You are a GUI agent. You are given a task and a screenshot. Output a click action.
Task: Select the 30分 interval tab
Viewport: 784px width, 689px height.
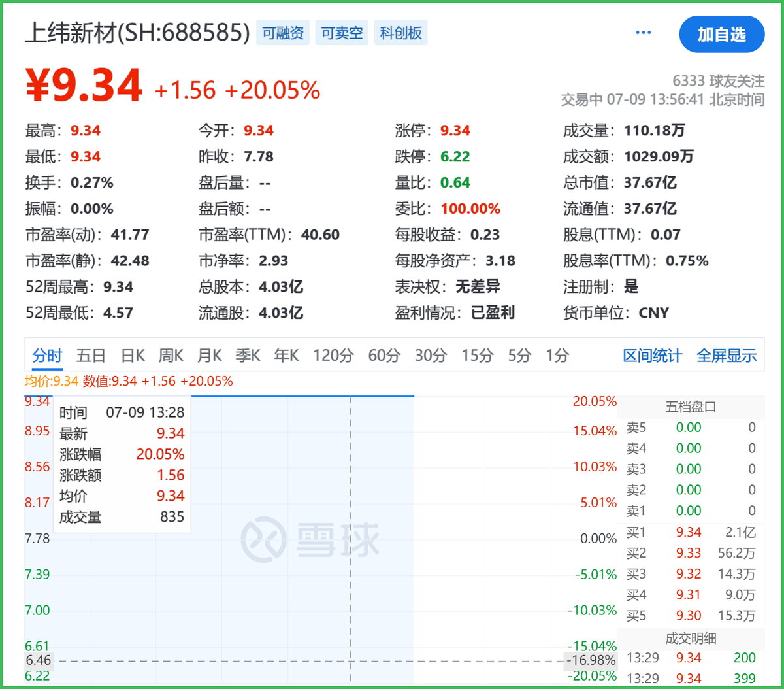(x=431, y=356)
